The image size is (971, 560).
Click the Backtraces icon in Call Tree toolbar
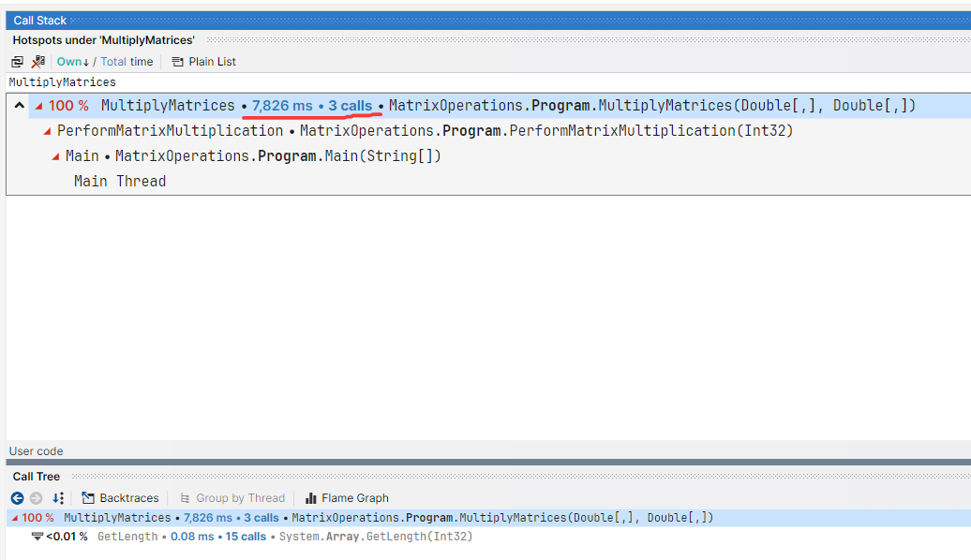click(x=89, y=498)
